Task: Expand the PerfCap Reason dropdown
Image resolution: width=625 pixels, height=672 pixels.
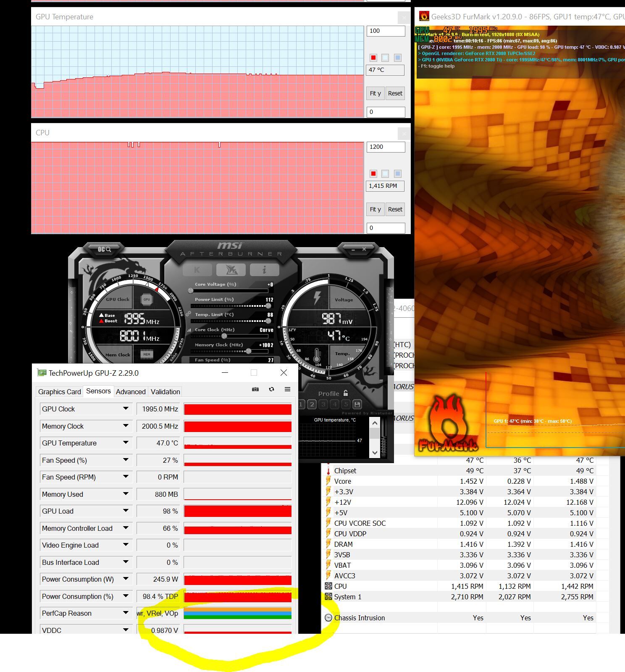Action: [x=126, y=613]
